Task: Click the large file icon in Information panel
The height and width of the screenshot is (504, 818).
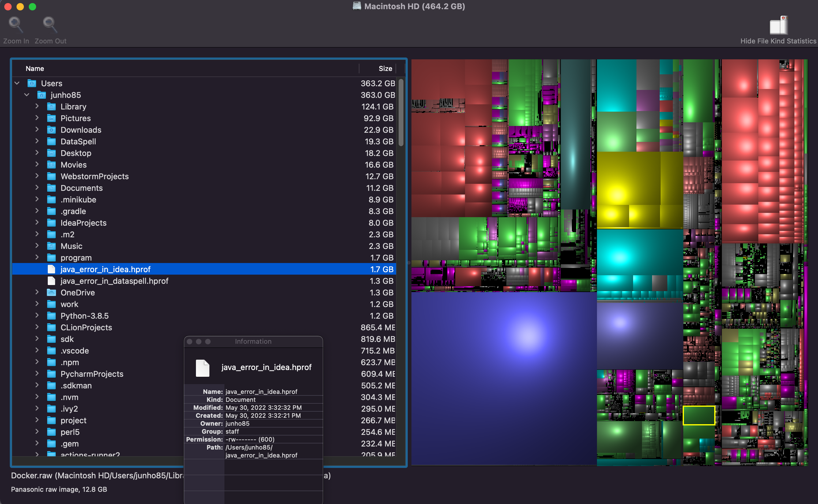Action: click(x=202, y=368)
